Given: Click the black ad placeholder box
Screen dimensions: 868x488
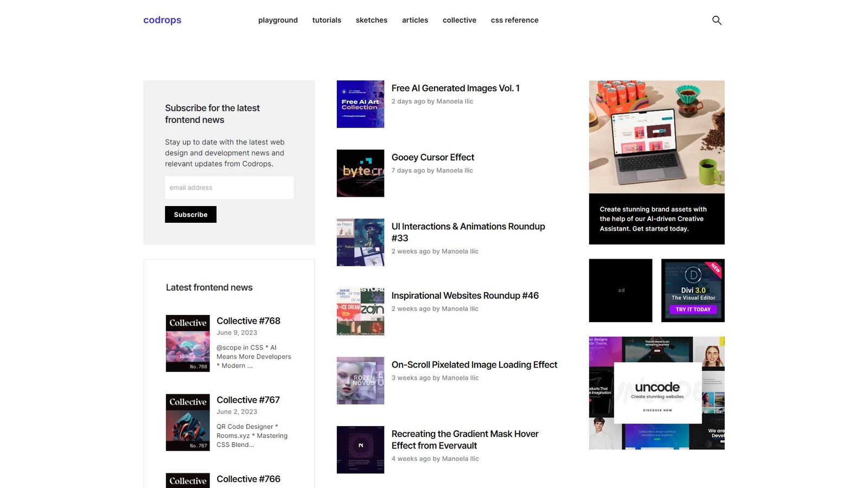Looking at the screenshot, I should 621,290.
